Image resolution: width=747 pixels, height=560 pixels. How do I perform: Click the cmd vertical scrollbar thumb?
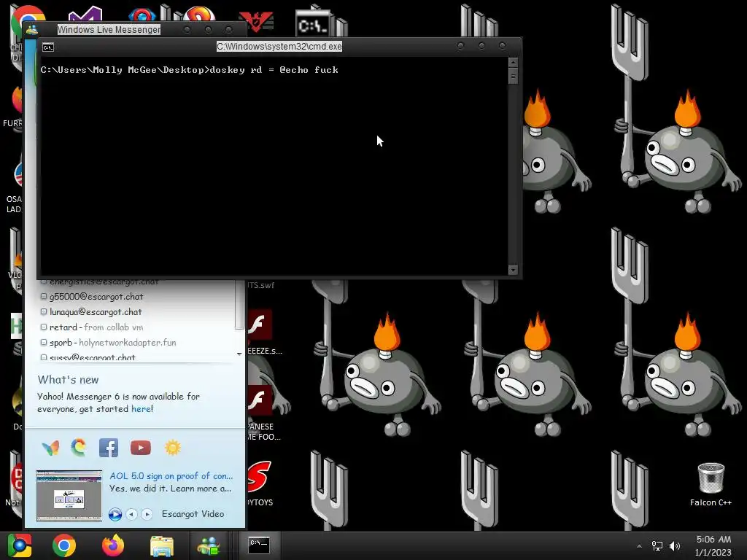click(x=513, y=76)
